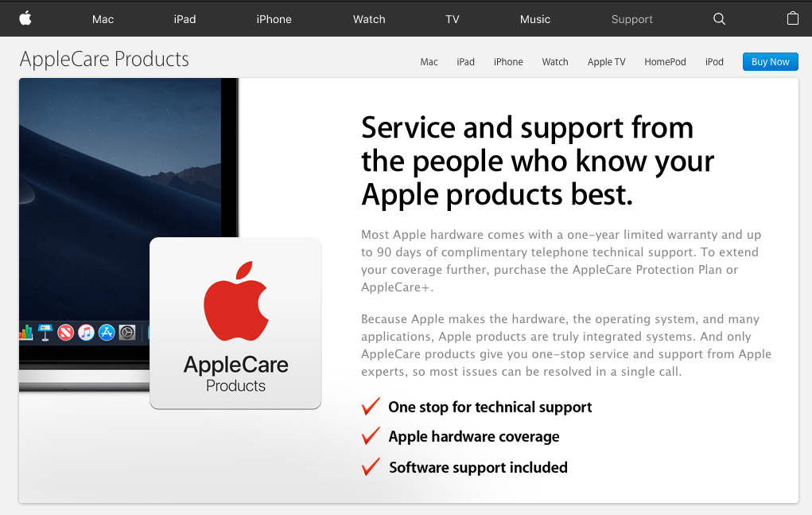Click the App Store icon in the pictured dock
Image resolution: width=812 pixels, height=515 pixels.
pos(107,332)
